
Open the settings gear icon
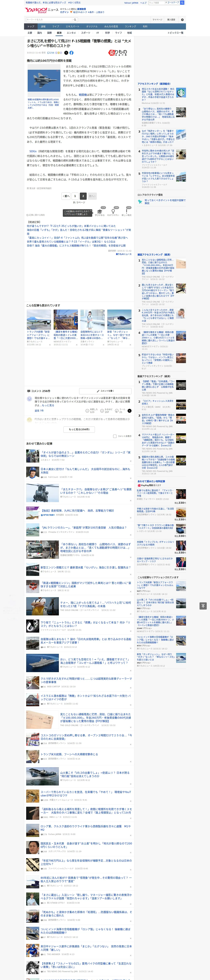coord(182,19)
